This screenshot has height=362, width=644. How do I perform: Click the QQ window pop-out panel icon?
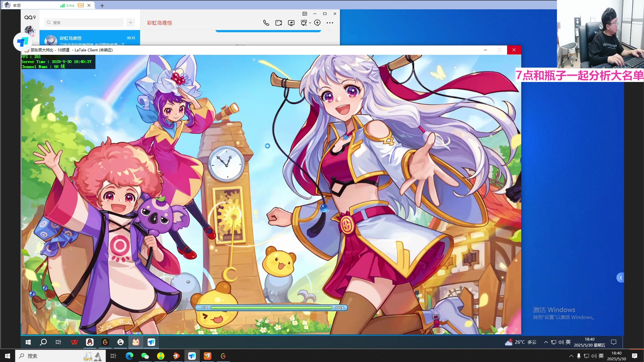[x=305, y=14]
